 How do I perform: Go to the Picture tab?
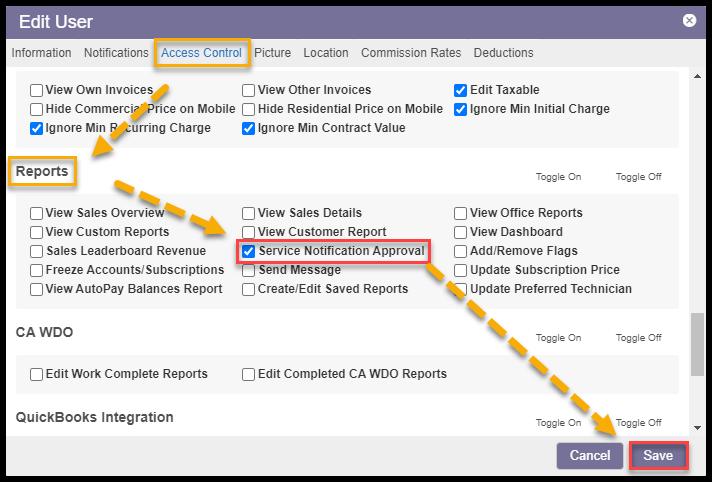coord(272,53)
